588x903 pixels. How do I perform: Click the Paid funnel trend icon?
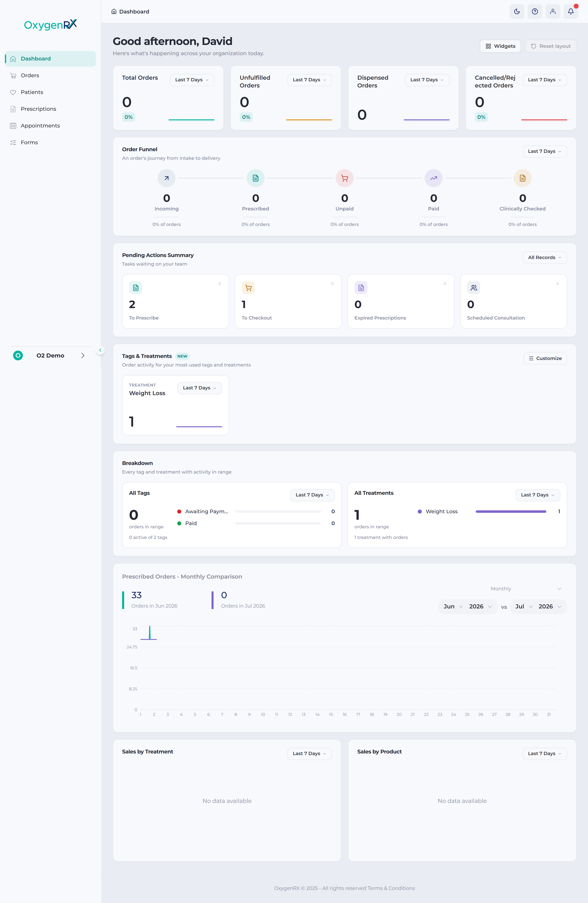tap(433, 178)
